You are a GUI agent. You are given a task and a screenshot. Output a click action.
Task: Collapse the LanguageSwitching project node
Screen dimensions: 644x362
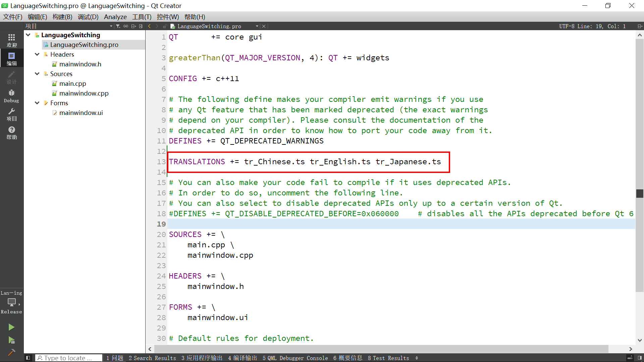click(x=28, y=35)
